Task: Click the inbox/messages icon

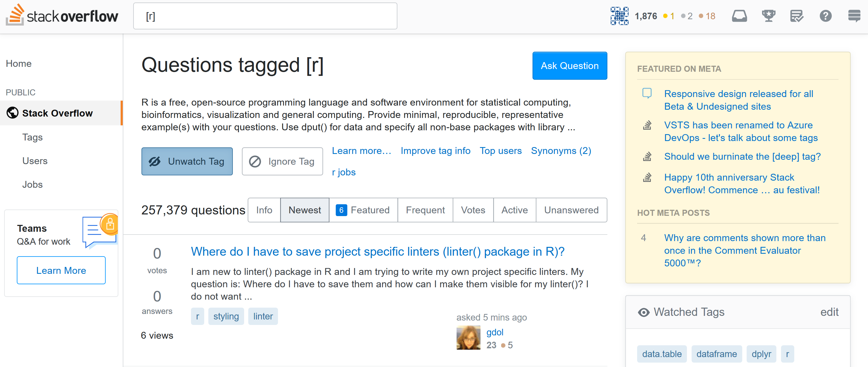Action: (739, 15)
